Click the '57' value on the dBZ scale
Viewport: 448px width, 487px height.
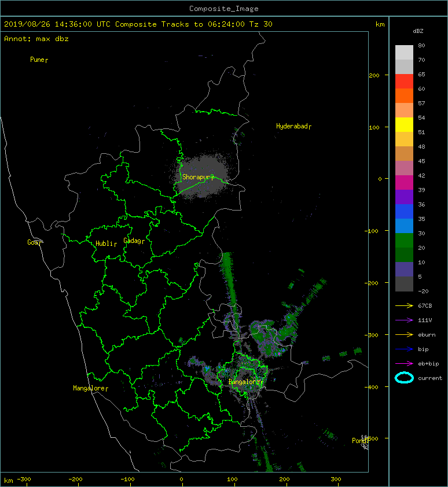pyautogui.click(x=421, y=103)
